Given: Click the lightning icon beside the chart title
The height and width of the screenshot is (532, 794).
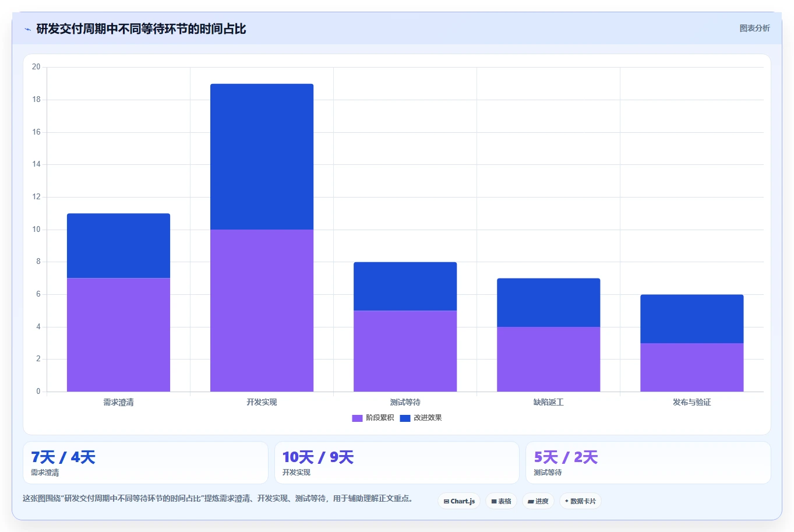Looking at the screenshot, I should pos(27,29).
